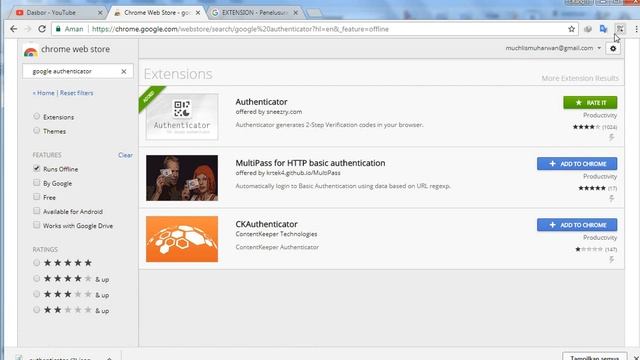Close the Dasbor - YouTube tab
Viewport: 640px width, 360px height.
[100, 13]
